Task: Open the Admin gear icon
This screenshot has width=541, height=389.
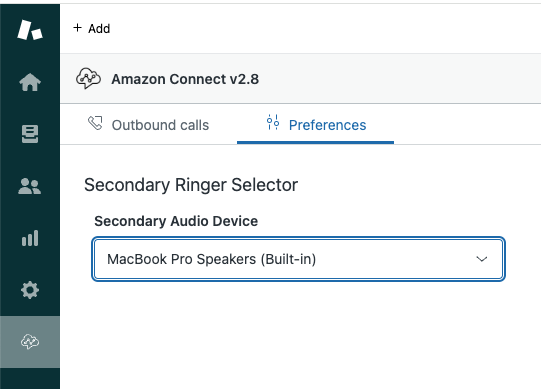Action: 30,290
